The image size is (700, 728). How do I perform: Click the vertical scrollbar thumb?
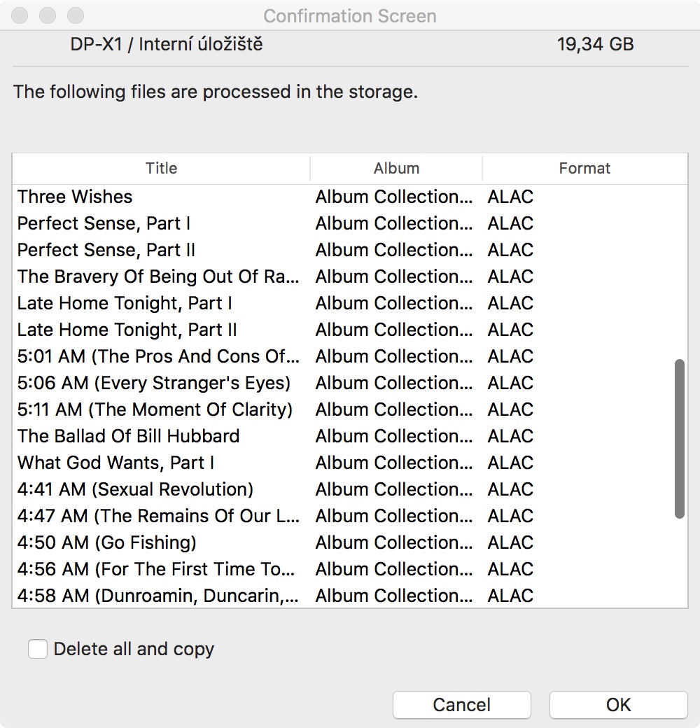click(679, 439)
